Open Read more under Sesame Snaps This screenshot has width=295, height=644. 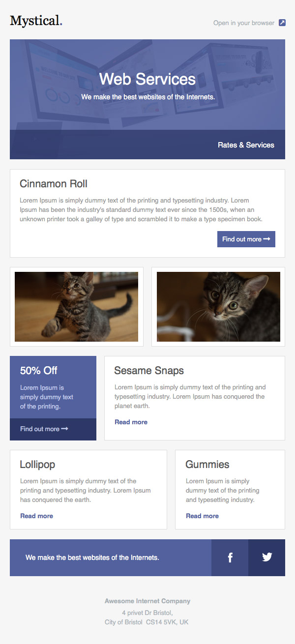[131, 422]
